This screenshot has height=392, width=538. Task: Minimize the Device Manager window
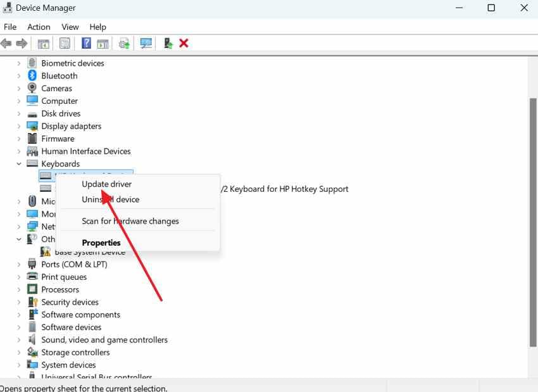click(x=459, y=8)
